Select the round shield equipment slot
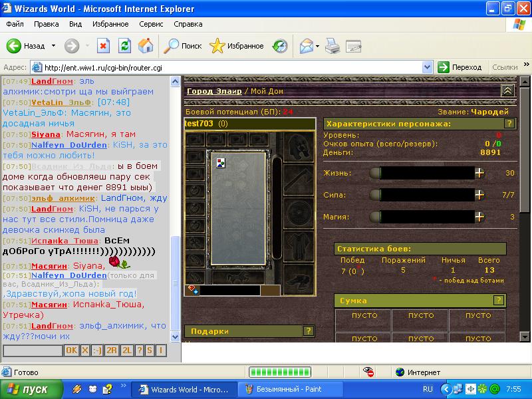Screen dimensions: 532x399 click(298, 213)
